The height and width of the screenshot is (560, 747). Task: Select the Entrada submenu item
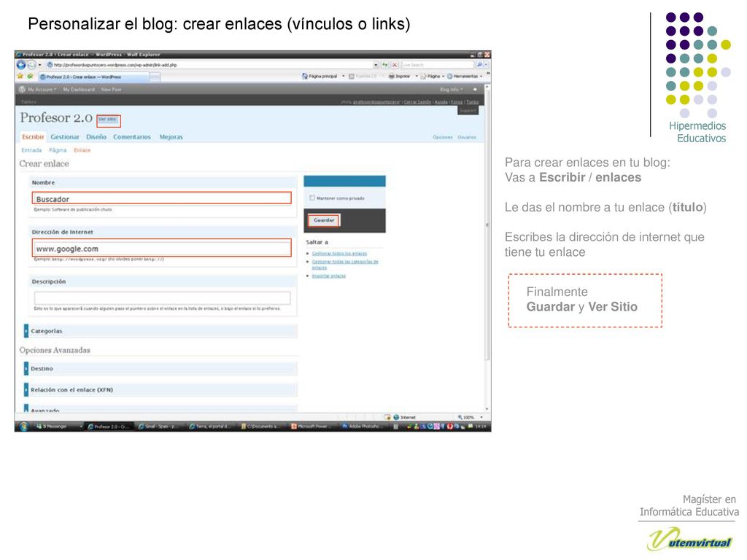coord(31,150)
